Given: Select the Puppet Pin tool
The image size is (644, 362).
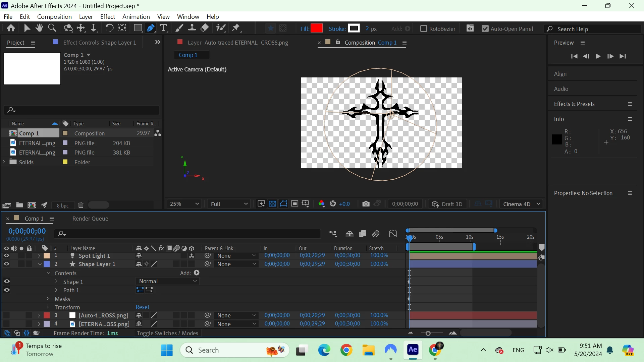Looking at the screenshot, I should pos(236,28).
